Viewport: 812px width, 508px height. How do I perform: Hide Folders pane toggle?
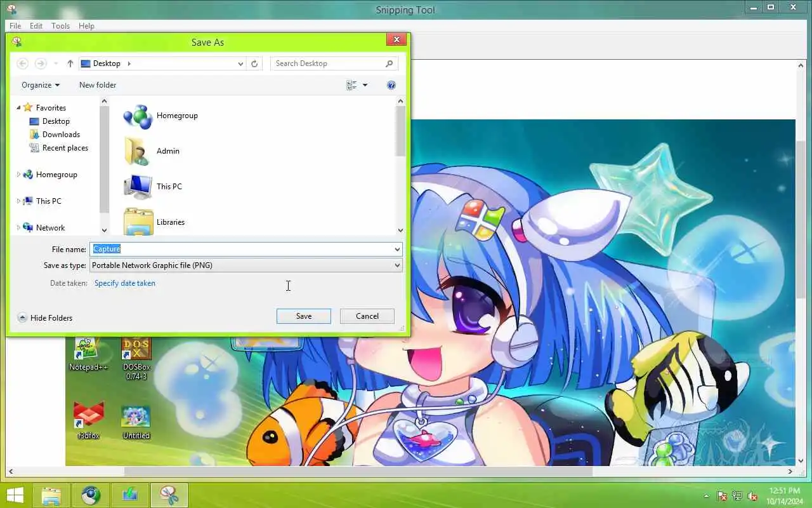pos(45,318)
